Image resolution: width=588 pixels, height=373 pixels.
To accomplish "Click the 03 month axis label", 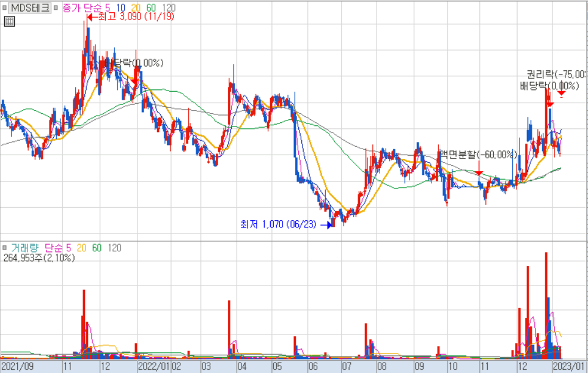I will (206, 366).
